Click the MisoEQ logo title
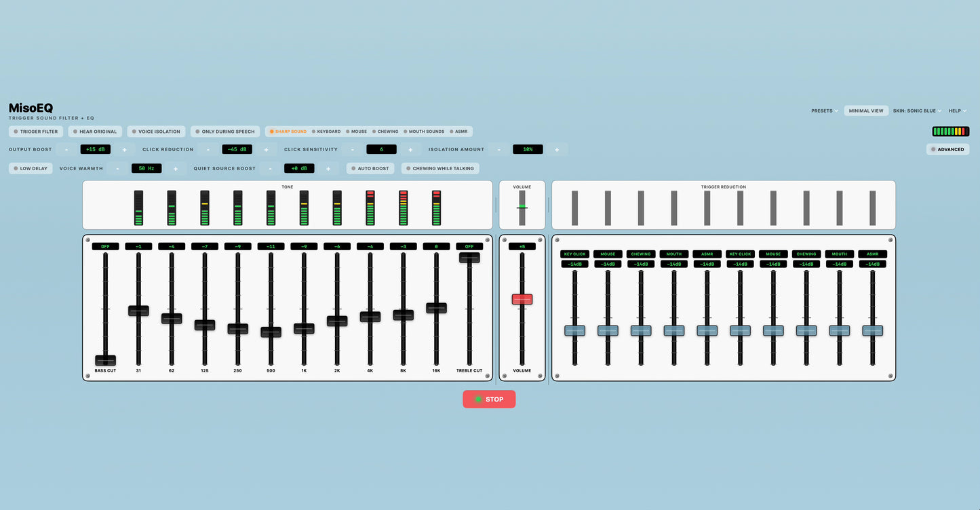 click(x=31, y=108)
